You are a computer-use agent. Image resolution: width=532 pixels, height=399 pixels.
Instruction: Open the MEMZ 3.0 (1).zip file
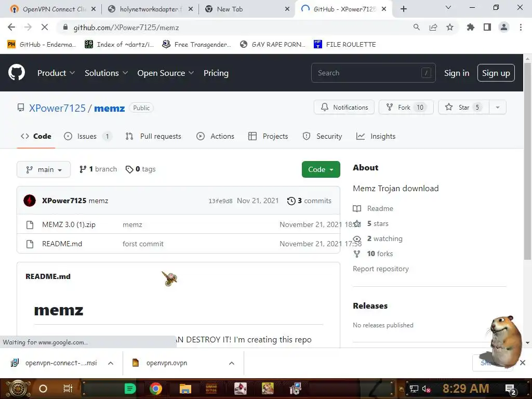click(x=69, y=224)
